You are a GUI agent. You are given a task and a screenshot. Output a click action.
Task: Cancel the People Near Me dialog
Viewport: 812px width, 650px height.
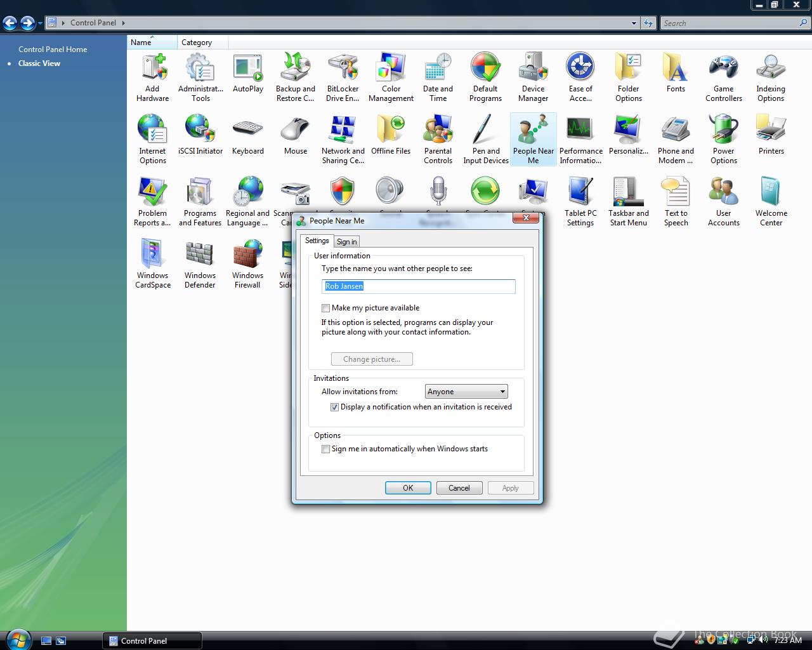tap(459, 487)
